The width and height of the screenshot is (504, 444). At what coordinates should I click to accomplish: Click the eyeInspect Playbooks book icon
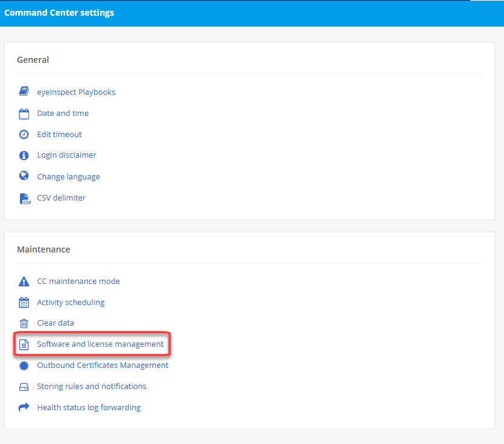pos(24,91)
